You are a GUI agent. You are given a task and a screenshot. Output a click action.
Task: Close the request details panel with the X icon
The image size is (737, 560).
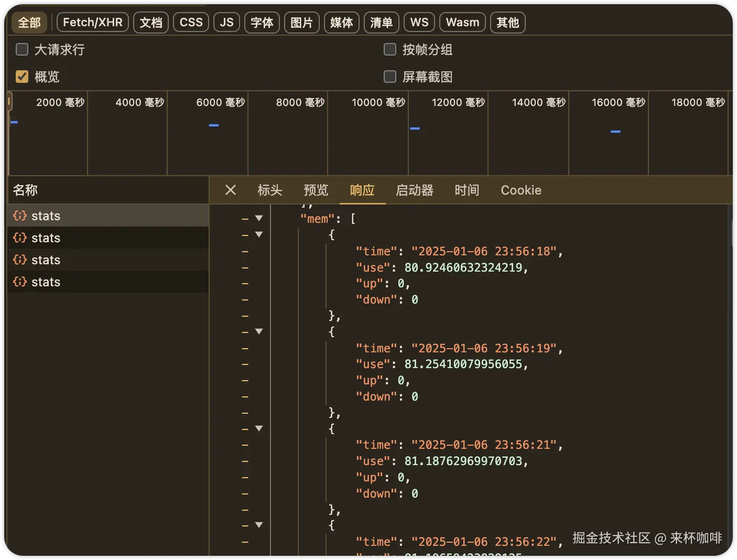(x=231, y=190)
